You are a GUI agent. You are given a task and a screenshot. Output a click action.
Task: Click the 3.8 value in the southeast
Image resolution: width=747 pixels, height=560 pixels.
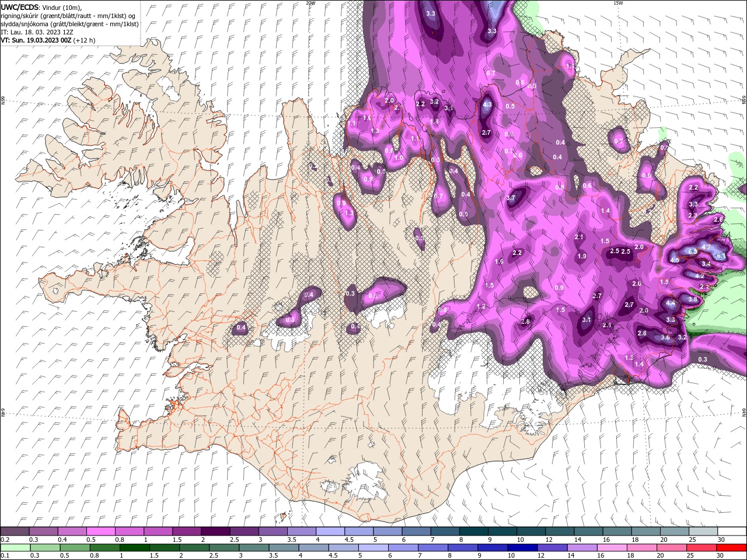[x=693, y=299]
